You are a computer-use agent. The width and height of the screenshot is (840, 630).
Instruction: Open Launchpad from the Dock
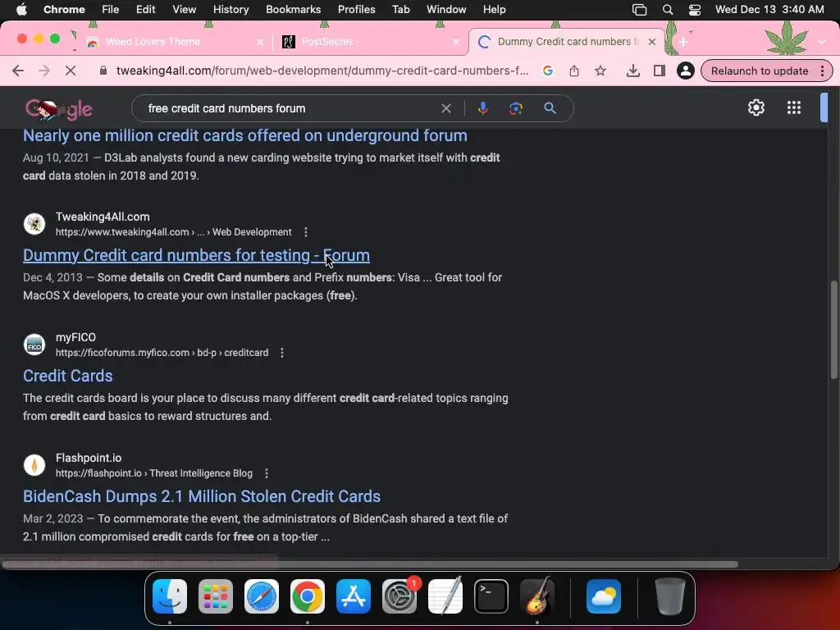216,596
